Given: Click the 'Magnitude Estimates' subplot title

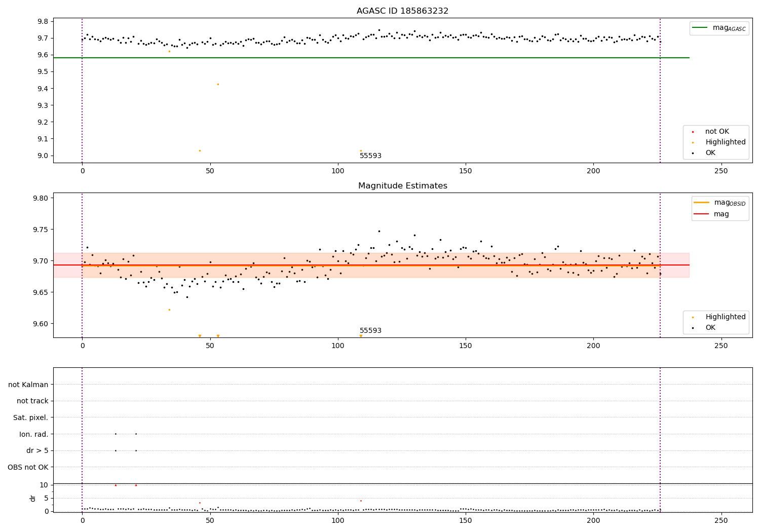Looking at the screenshot, I should tap(402, 186).
